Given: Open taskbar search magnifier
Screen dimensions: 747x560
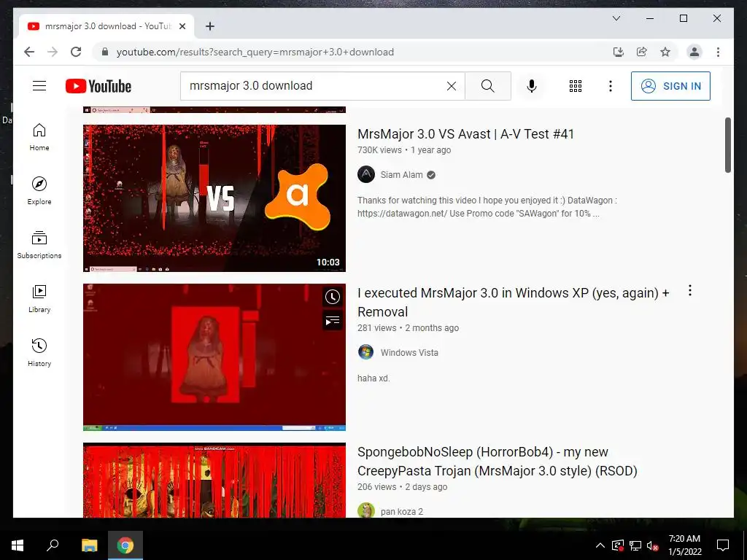Looking at the screenshot, I should click(53, 545).
